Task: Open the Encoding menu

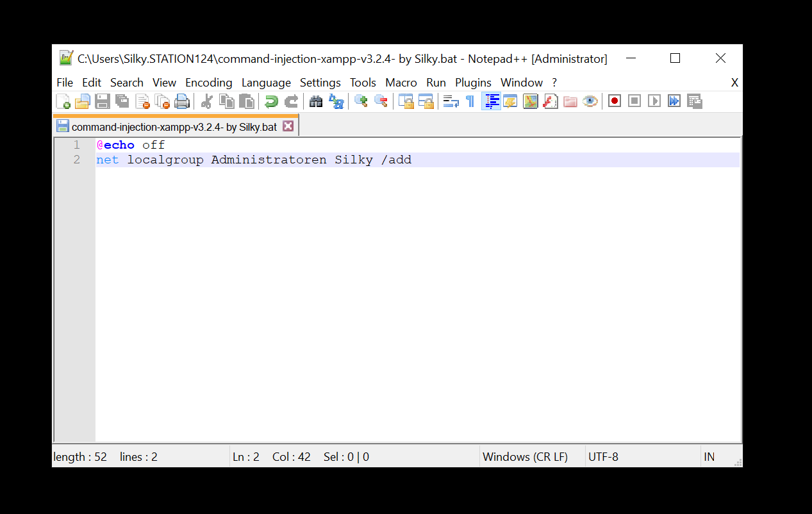Action: [209, 83]
